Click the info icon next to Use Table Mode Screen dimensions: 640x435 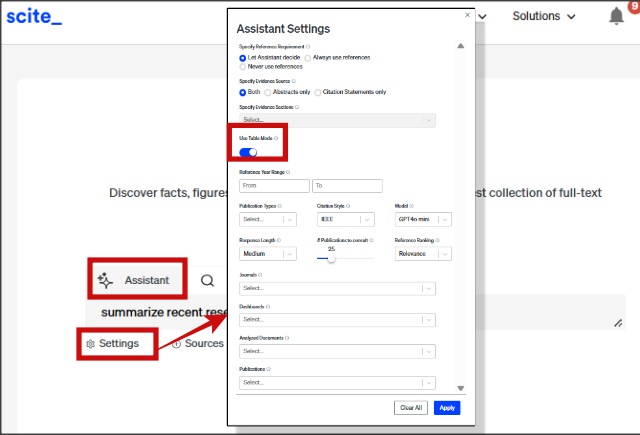tap(276, 138)
